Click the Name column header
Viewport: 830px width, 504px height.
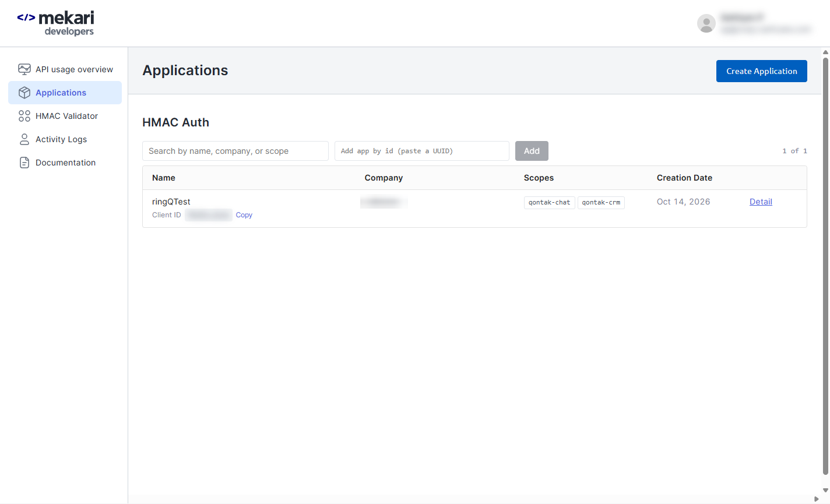coord(164,178)
